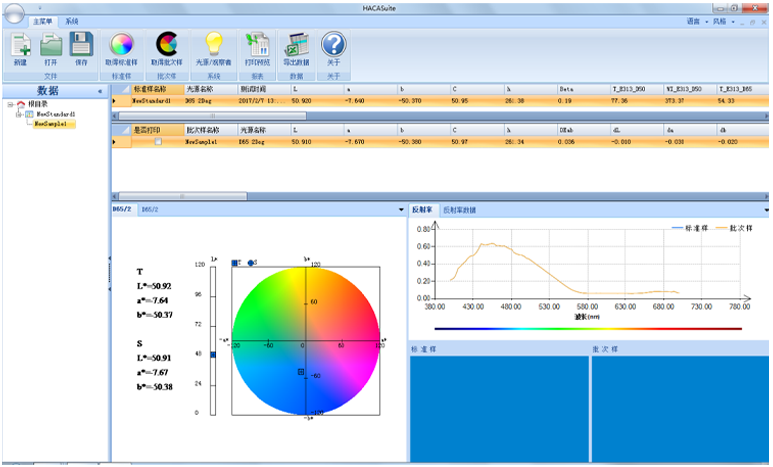Click the 0.036 DEab value cell
The width and height of the screenshot is (773, 467).
tap(584, 142)
